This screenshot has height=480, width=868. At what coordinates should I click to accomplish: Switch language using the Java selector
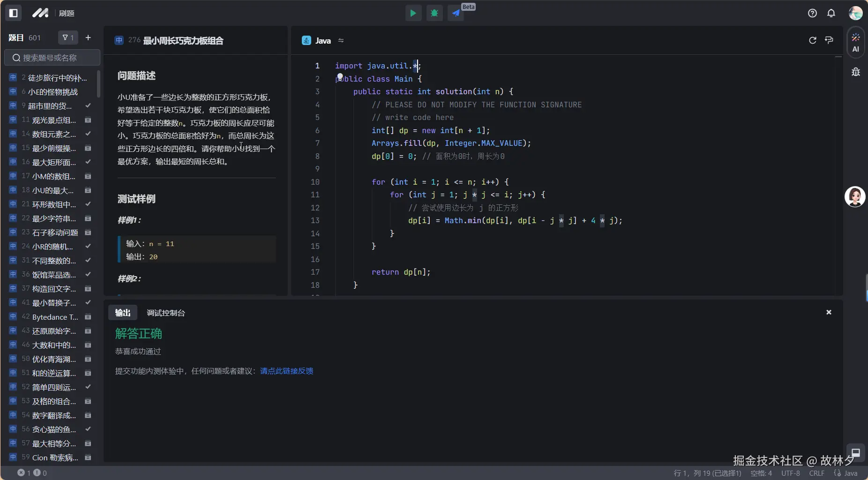[x=323, y=41]
